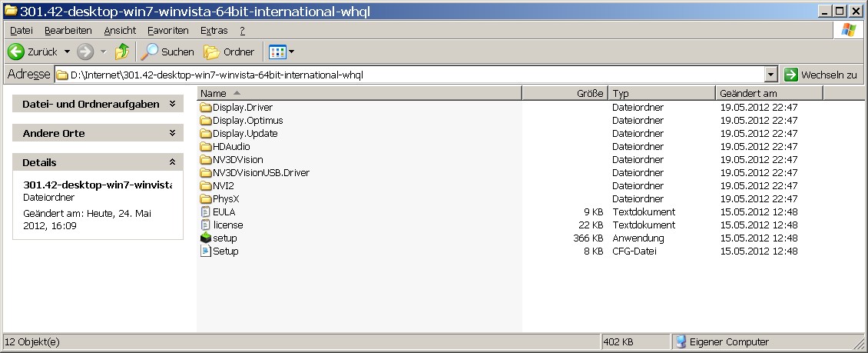868x353 pixels.
Task: Click the folder icon in title bar
Action: coord(11,11)
